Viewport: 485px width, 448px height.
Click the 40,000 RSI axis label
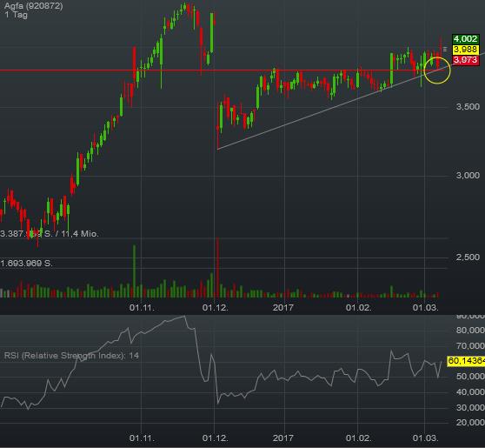(x=470, y=392)
